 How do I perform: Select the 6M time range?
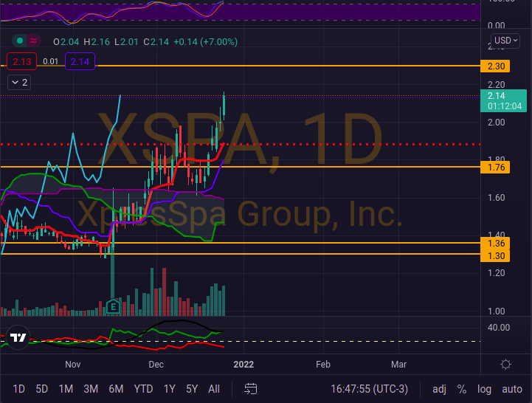pyautogui.click(x=116, y=389)
